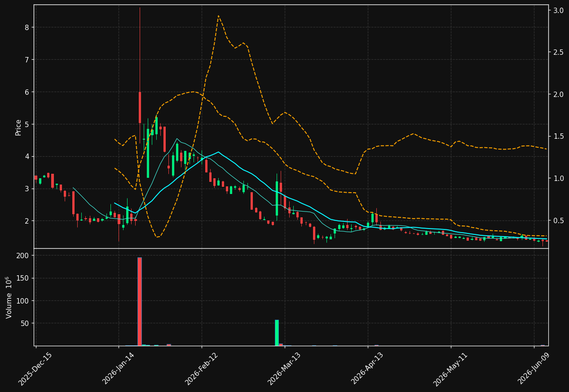
Task: Click the 2026-Jan-14 date label
Action: pyautogui.click(x=119, y=368)
